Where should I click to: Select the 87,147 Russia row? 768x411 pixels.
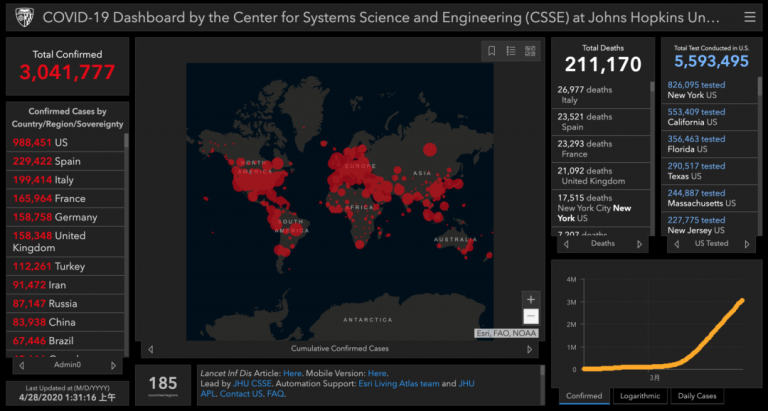(x=65, y=304)
